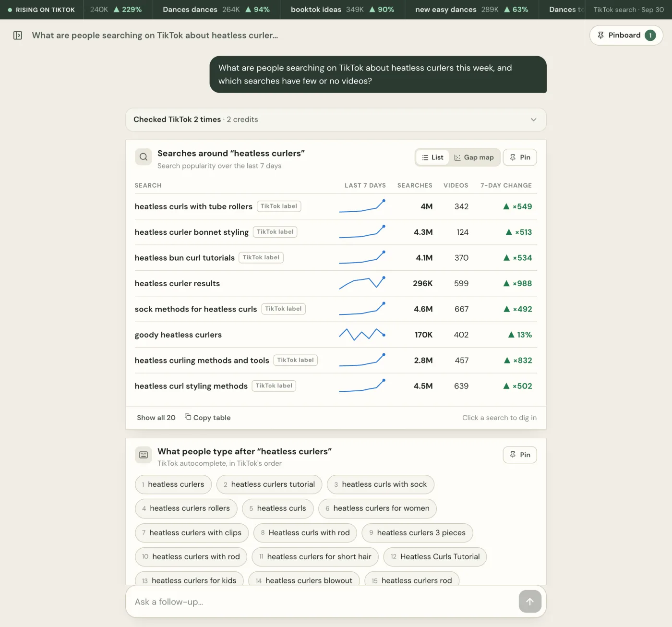Viewport: 672px width, 627px height.
Task: Expand the Checked TikTok 2 times chevron
Action: point(533,120)
